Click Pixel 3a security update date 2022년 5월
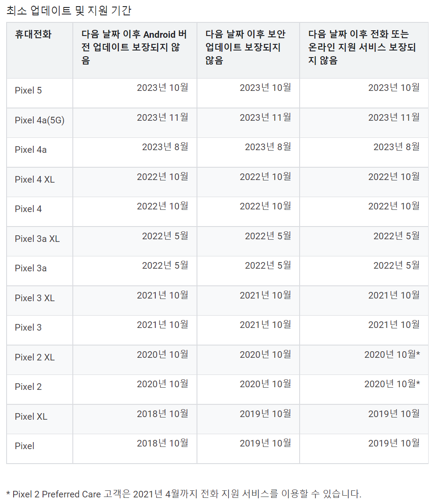Image resolution: width=440 pixels, height=504 pixels. point(268,265)
